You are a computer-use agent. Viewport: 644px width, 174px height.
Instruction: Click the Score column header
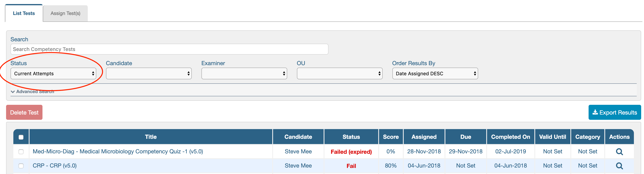391,137
